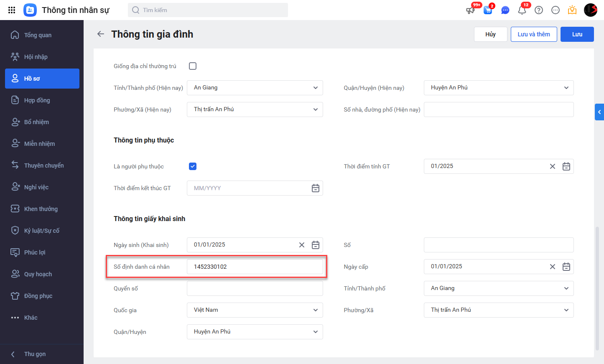
Task: Open calendar picker for Ngày cấp
Action: click(x=566, y=267)
